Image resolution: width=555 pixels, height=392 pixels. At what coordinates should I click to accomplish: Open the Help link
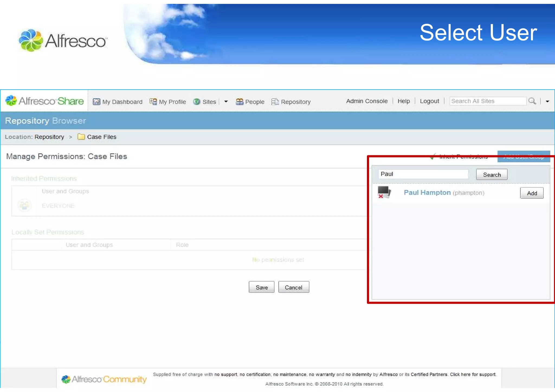[404, 101]
